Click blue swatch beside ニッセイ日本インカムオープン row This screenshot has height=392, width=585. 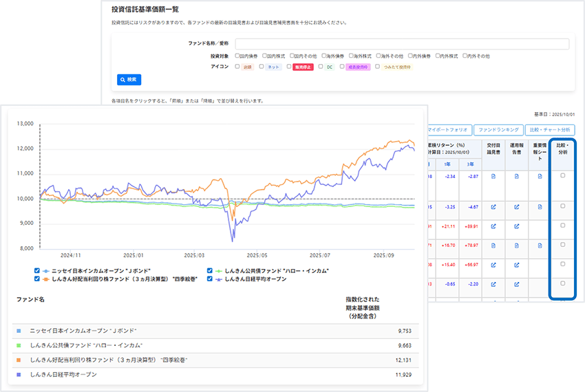(x=19, y=331)
